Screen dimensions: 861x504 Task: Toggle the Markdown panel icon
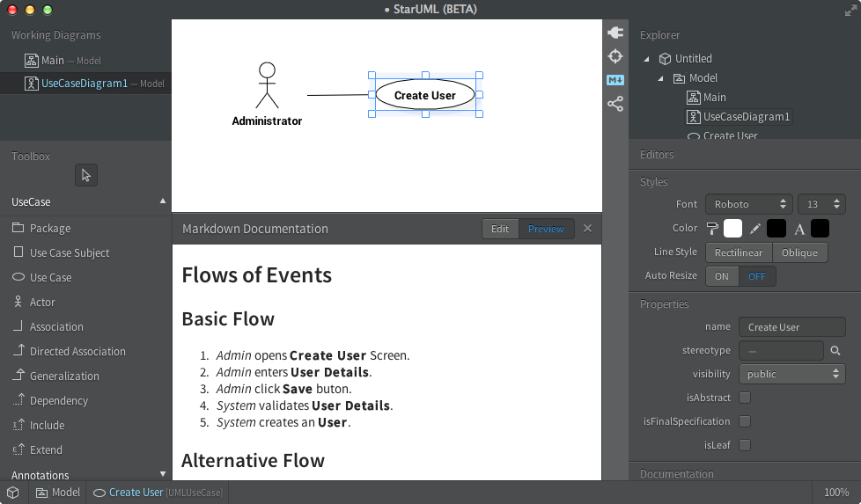[615, 80]
